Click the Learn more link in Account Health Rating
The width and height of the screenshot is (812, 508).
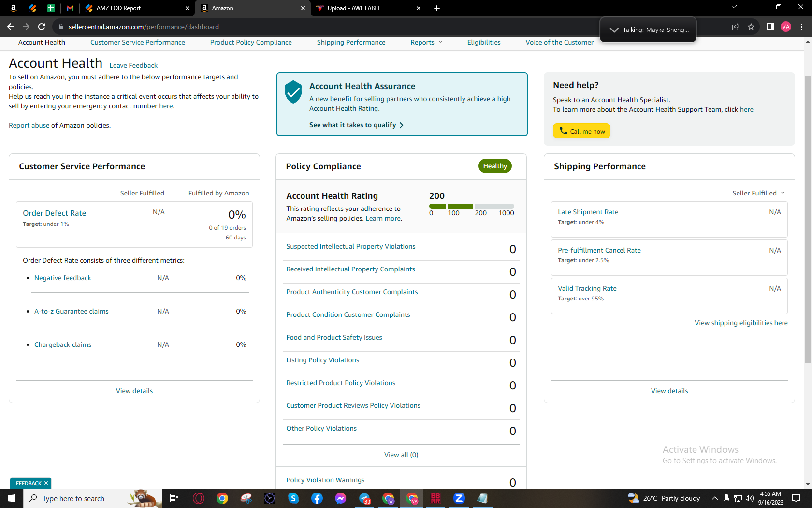(x=383, y=218)
